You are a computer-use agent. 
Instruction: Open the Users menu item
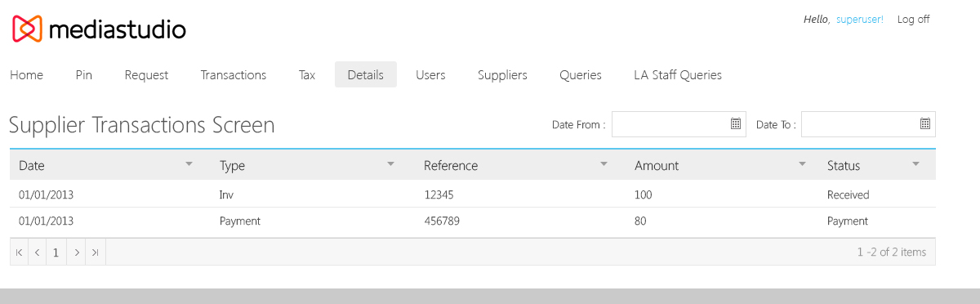pos(430,74)
